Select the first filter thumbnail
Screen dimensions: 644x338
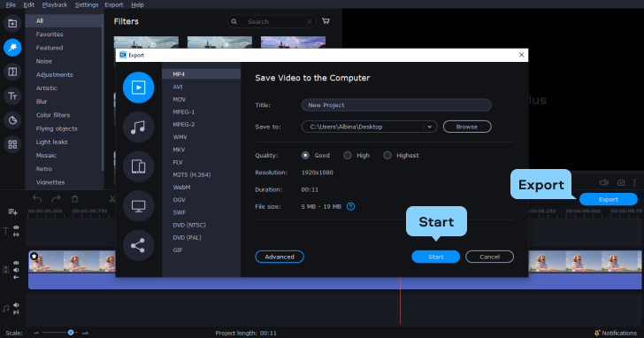(x=146, y=42)
